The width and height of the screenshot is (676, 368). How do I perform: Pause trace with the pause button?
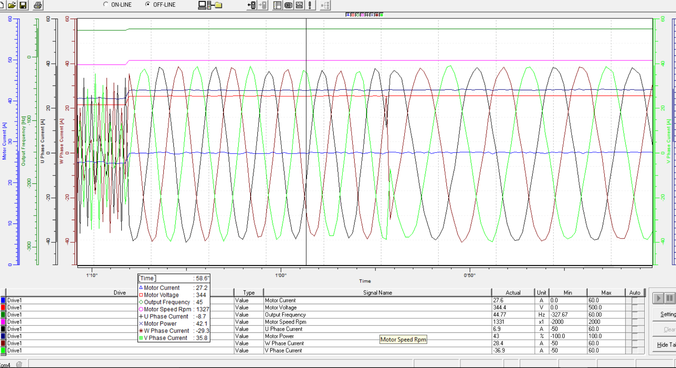669,298
